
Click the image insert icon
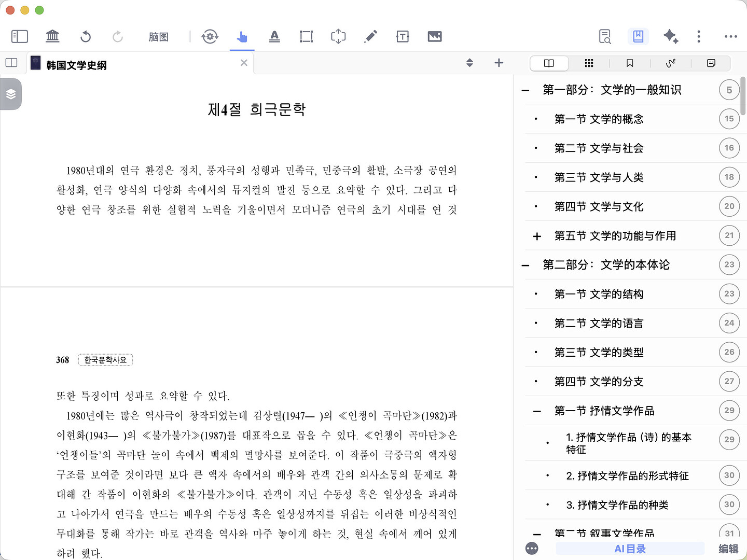[x=435, y=36]
